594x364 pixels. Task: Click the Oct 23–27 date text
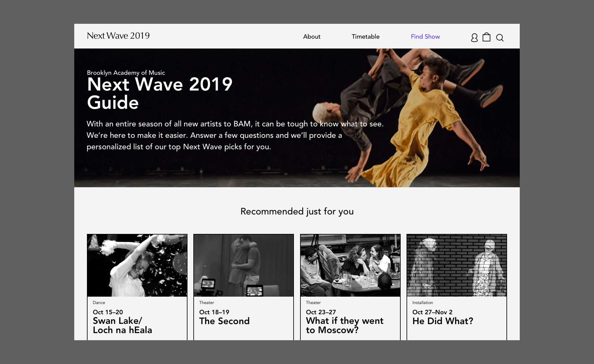[x=321, y=312]
